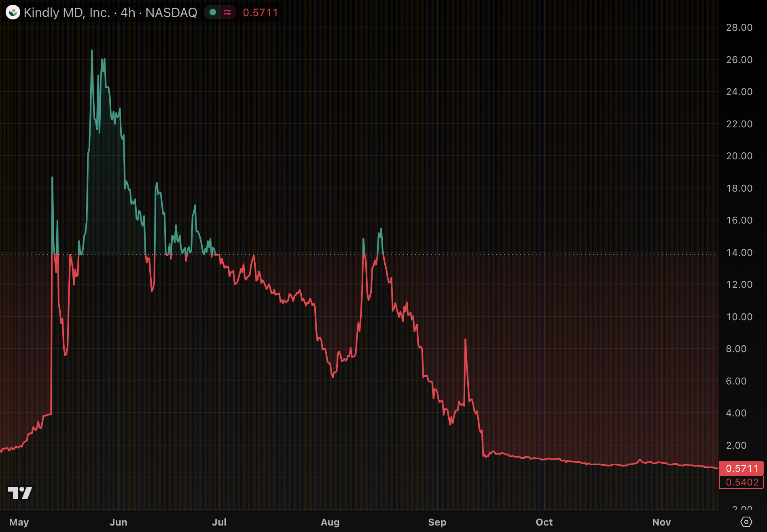Image resolution: width=767 pixels, height=532 pixels.
Task: Click the pink approximate-data wavy icon
Action: coord(227,13)
